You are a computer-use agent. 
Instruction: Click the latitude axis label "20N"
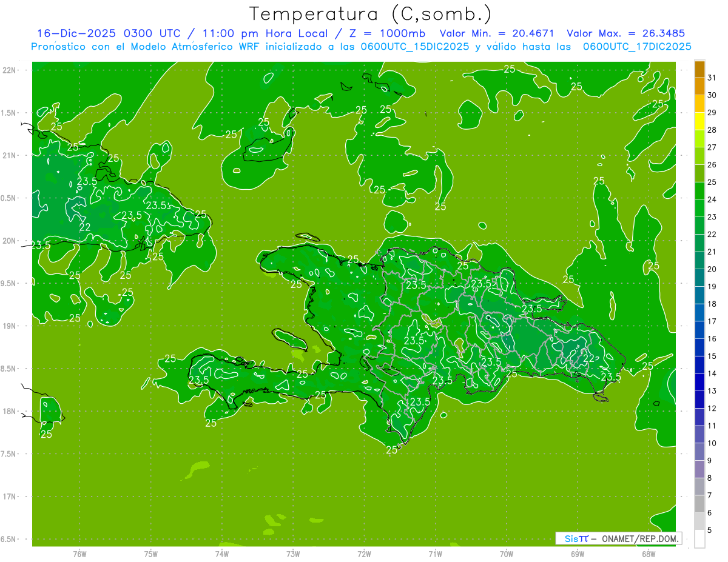click(x=9, y=241)
